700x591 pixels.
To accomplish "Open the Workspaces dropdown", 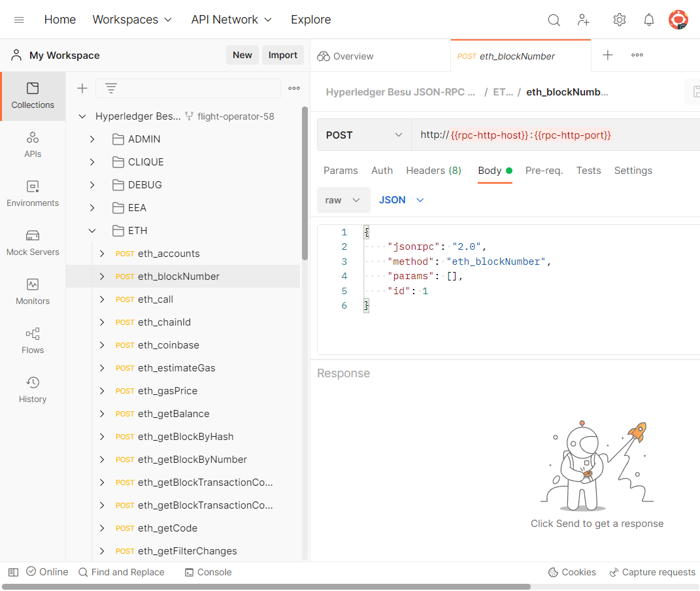I will click(132, 20).
